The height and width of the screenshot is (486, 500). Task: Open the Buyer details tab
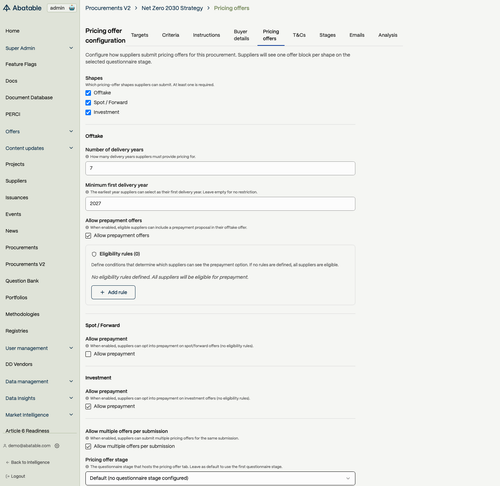(241, 35)
